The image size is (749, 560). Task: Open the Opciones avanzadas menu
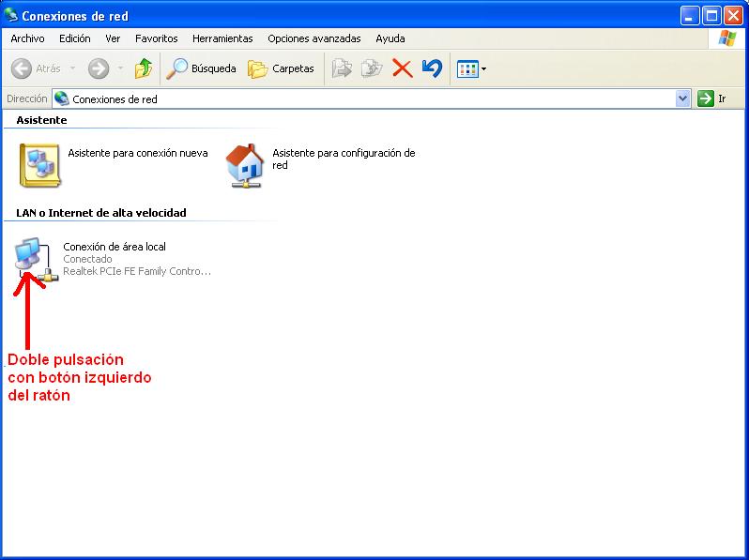[x=314, y=38]
